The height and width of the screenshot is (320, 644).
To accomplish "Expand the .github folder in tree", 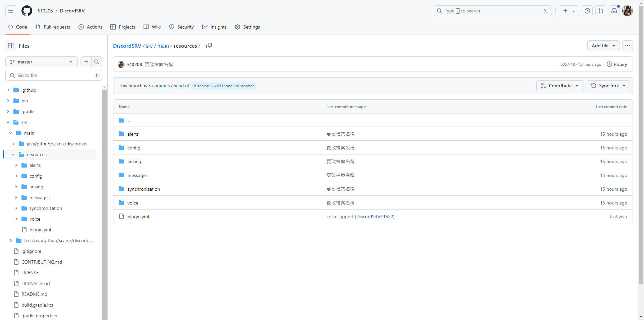I will [x=8, y=90].
